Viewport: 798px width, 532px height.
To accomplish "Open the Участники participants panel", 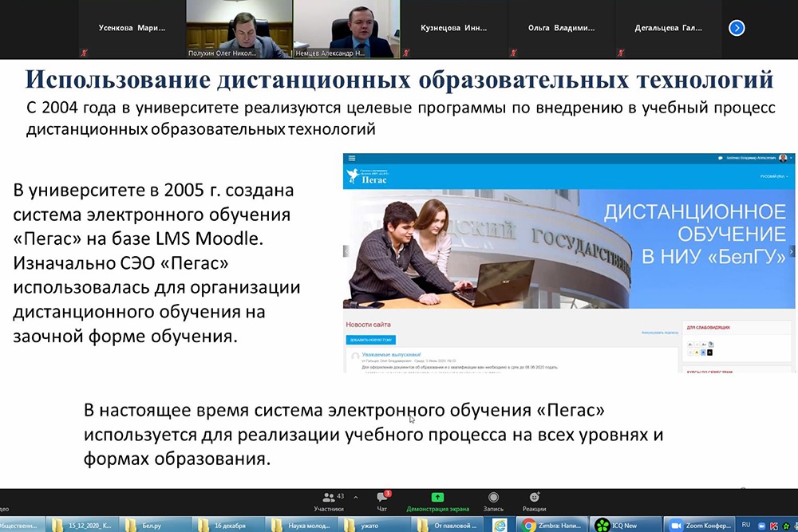I will coord(328,501).
